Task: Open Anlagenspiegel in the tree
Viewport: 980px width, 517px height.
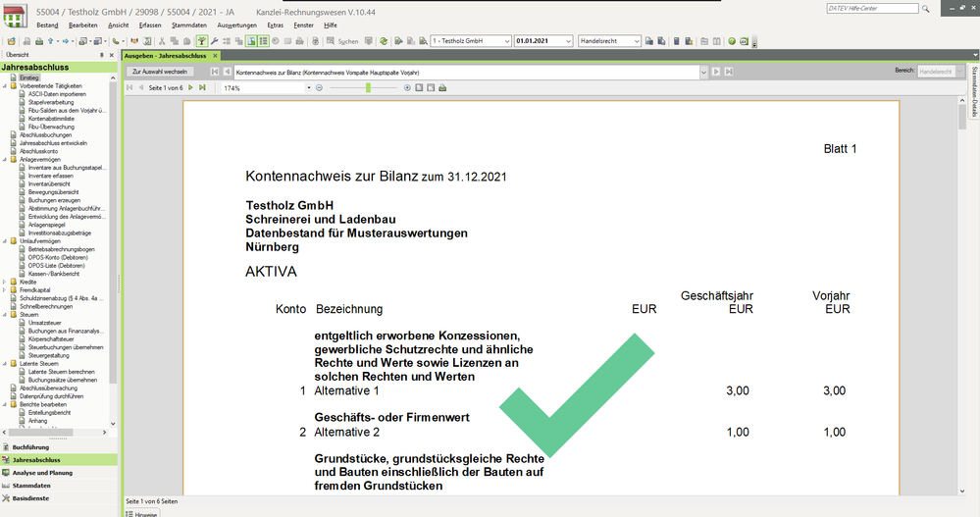Action: tap(47, 225)
